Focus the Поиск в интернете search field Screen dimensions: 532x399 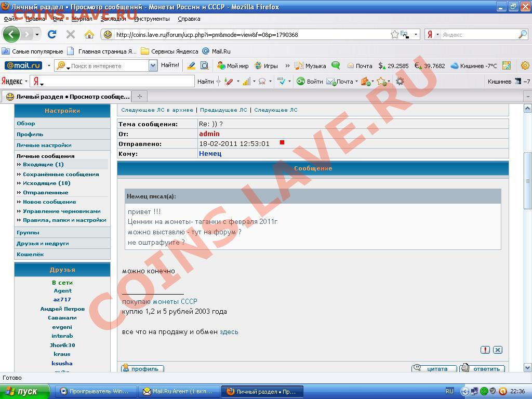pyautogui.click(x=107, y=65)
